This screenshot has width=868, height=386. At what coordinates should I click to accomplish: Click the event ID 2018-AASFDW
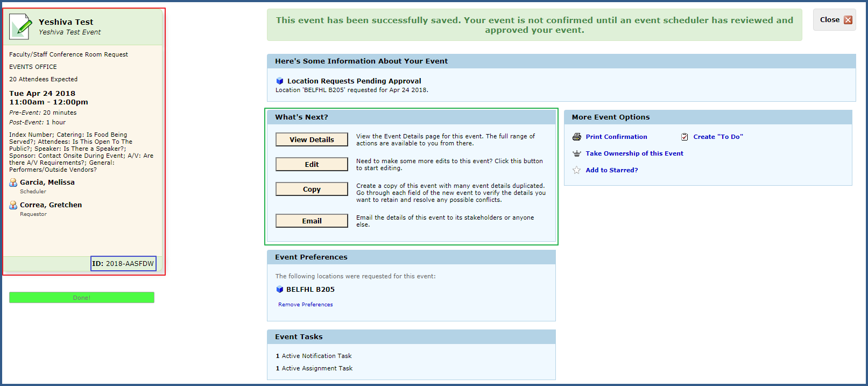coord(123,264)
